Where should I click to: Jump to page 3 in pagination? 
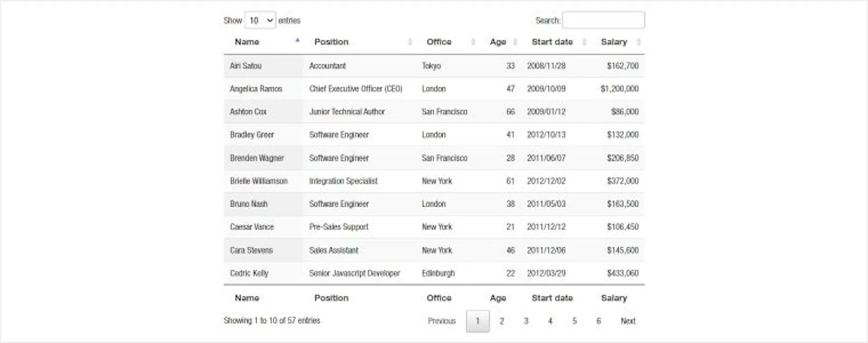click(x=526, y=321)
